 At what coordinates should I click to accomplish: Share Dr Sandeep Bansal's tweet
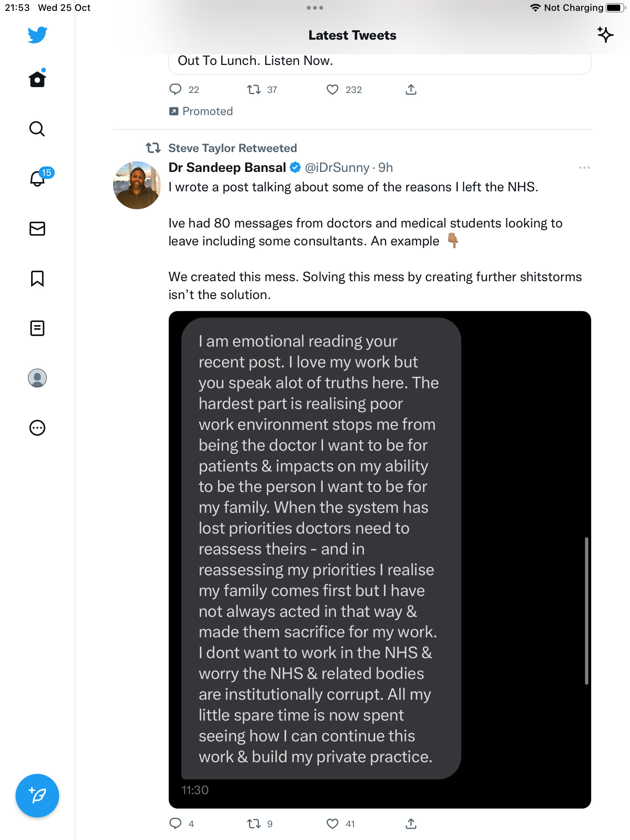coord(411,824)
